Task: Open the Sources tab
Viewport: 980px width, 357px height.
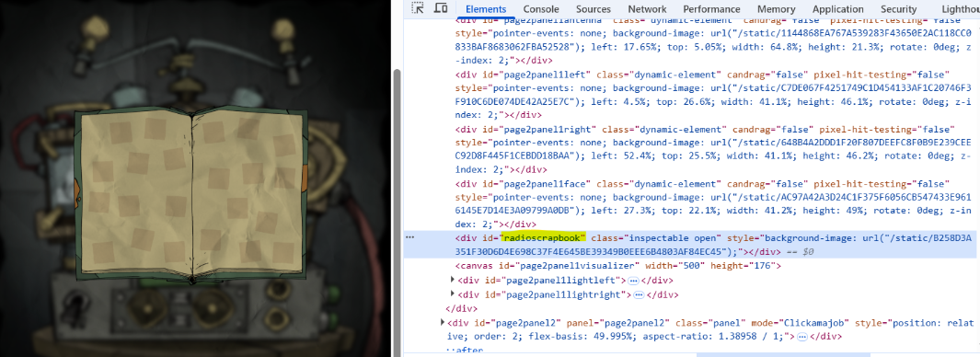Action: [594, 9]
